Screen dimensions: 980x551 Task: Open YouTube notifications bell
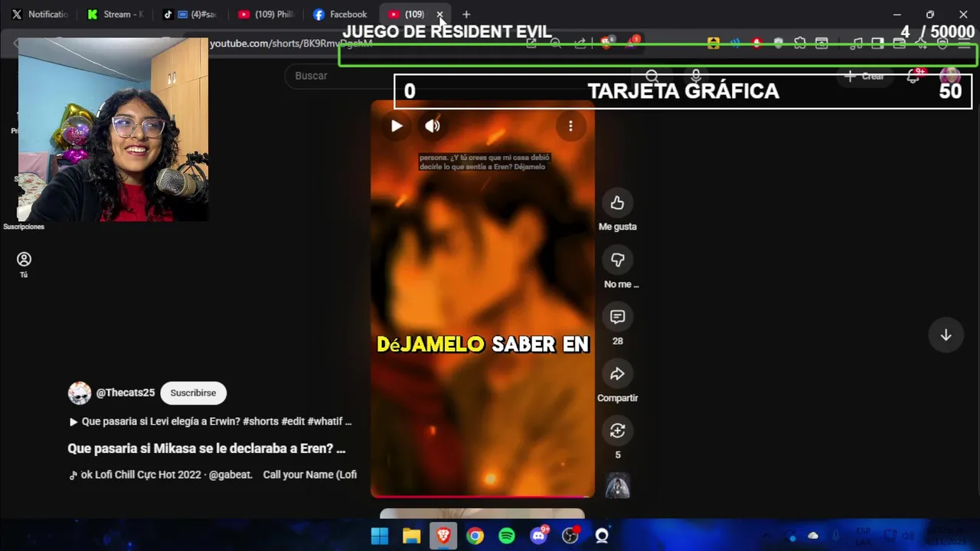(x=913, y=76)
